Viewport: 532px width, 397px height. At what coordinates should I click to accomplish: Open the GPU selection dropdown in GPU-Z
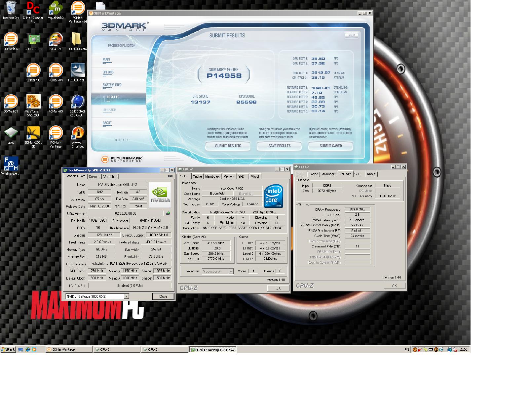tap(127, 296)
